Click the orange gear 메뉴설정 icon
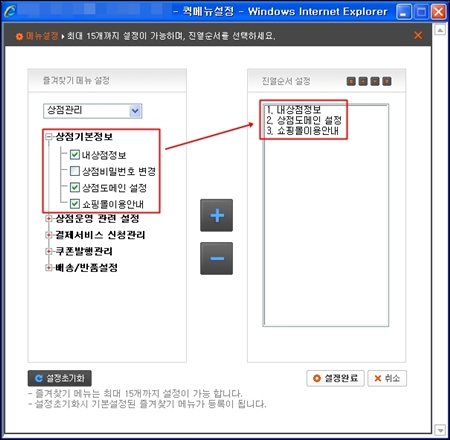Viewport: 450px width, 440px height. coord(19,36)
